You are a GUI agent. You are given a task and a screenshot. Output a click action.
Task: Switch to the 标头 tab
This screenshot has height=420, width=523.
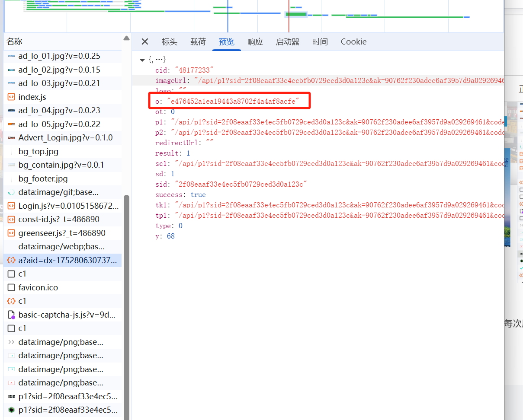point(169,42)
